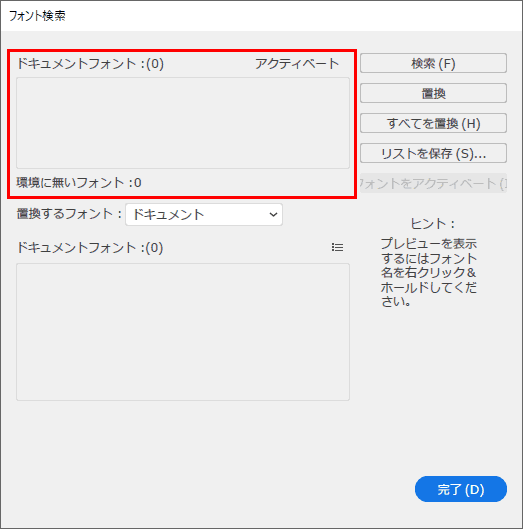The image size is (523, 529).
Task: Click the greyed-out フォントをアクティベート button
Action: pyautogui.click(x=433, y=183)
